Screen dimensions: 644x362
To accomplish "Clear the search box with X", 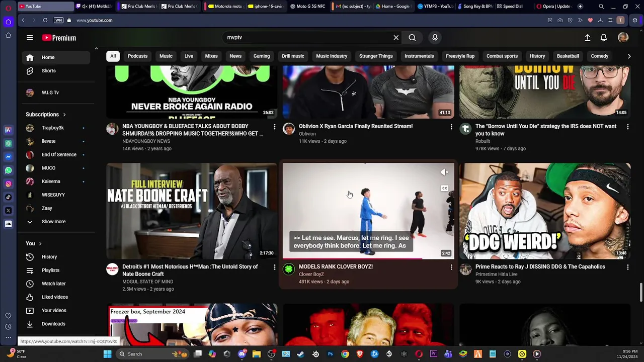I will (396, 38).
